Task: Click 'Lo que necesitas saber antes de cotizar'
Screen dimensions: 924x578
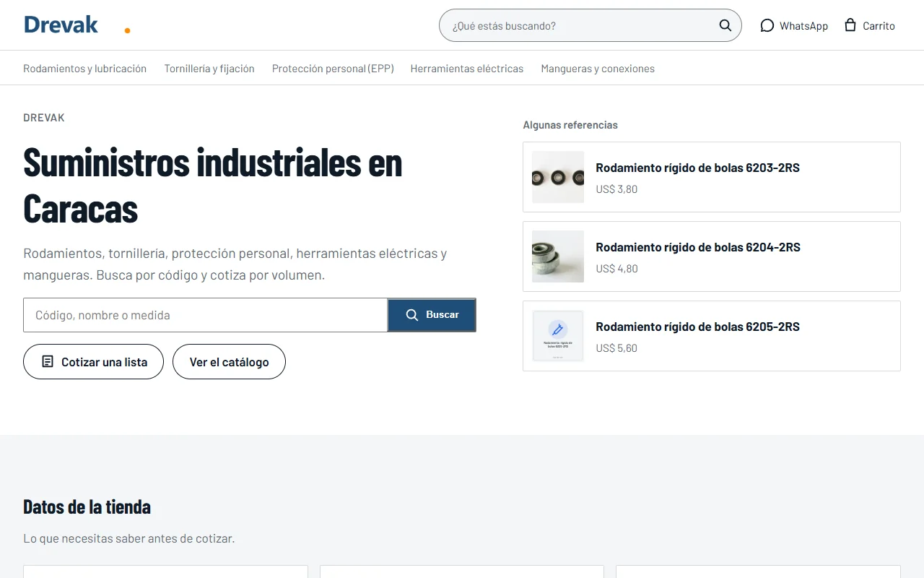Action: [128, 538]
